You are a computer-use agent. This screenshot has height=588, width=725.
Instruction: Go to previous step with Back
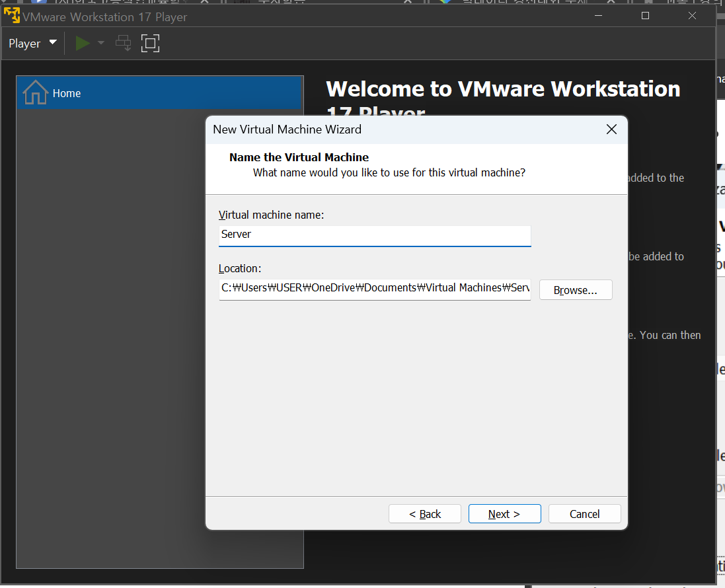(425, 513)
